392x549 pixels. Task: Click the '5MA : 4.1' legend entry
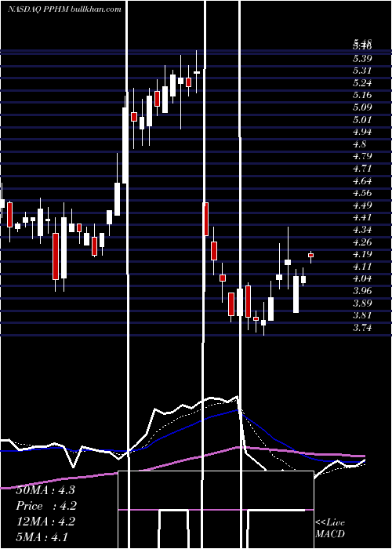[x=42, y=536]
